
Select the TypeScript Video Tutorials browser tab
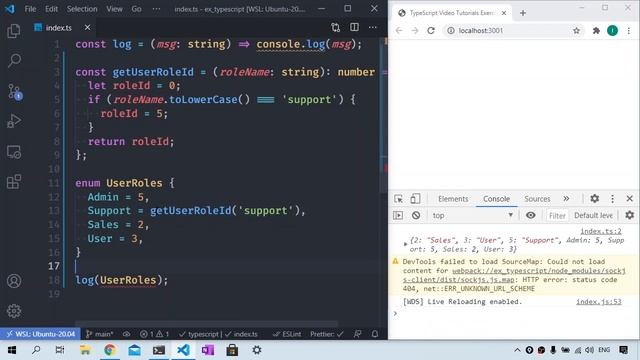[452, 13]
